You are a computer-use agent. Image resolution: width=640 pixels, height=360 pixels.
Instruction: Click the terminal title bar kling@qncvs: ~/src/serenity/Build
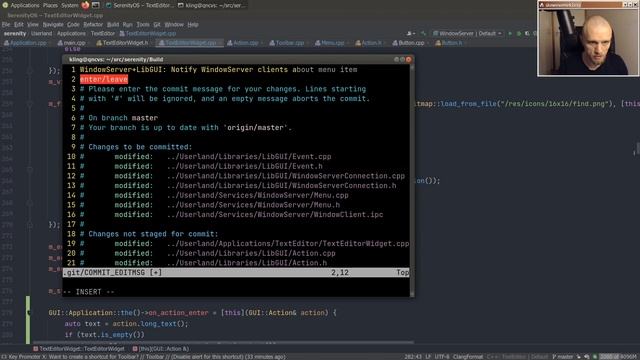click(x=238, y=60)
